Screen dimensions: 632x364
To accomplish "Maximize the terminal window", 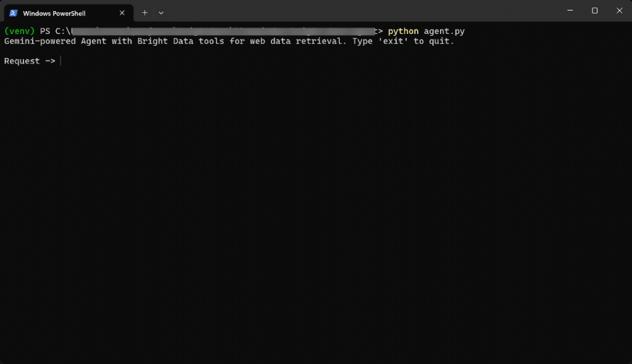I will pyautogui.click(x=594, y=10).
